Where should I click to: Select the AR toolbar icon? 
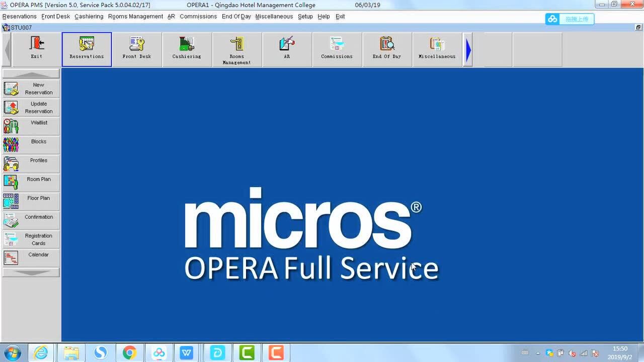coord(287,49)
